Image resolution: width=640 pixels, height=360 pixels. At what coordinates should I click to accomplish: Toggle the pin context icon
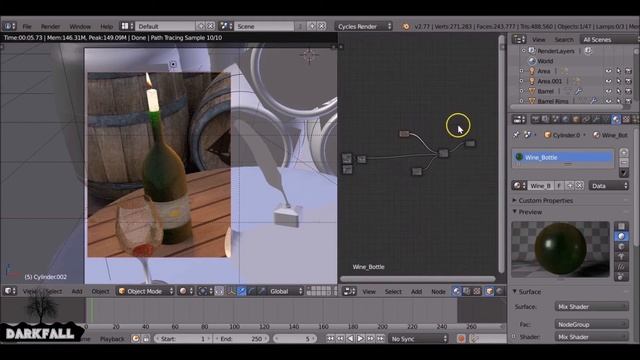point(517,135)
